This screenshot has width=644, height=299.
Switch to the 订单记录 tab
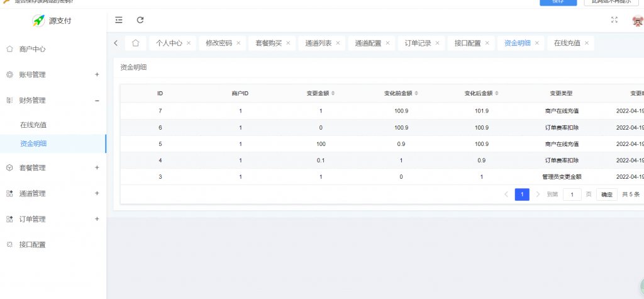click(418, 43)
